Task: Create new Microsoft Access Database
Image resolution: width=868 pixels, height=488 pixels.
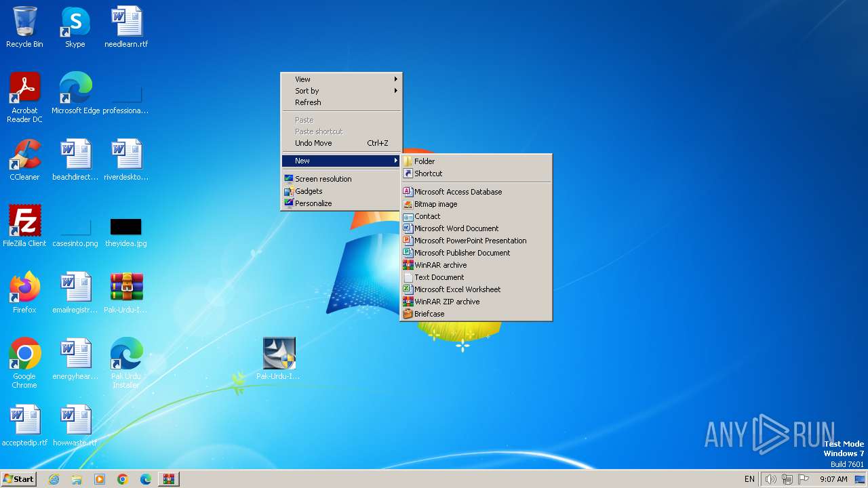Action: point(476,192)
